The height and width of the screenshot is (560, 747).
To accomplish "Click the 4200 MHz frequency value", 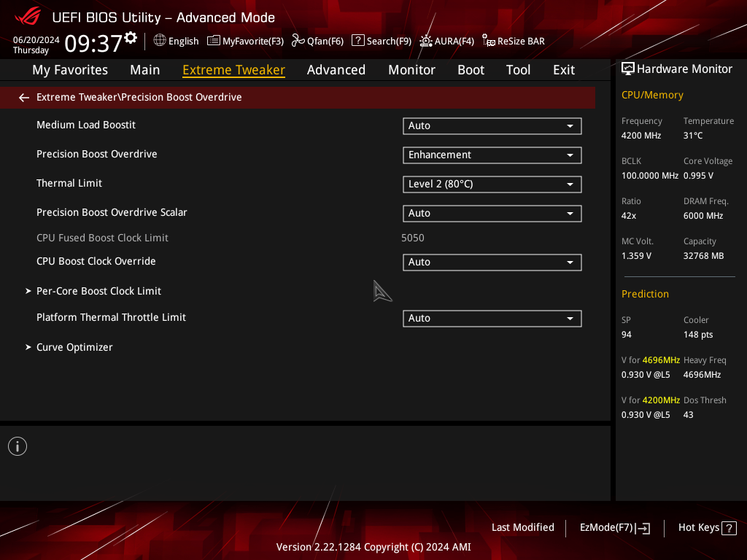I will pyautogui.click(x=640, y=135).
